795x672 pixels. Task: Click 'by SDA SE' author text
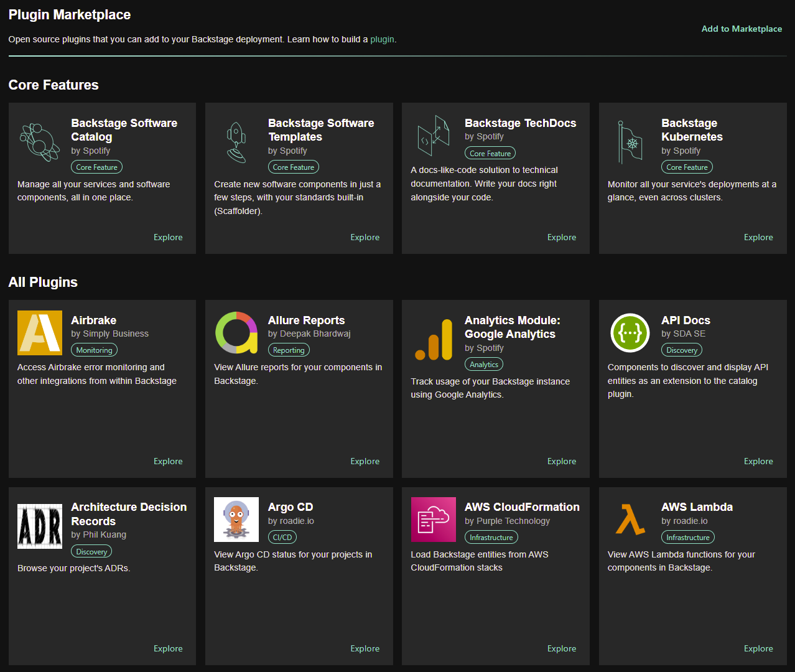(x=683, y=334)
